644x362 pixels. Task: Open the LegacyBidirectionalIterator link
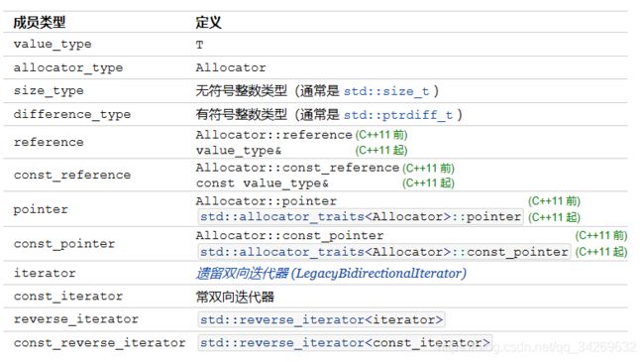point(331,273)
